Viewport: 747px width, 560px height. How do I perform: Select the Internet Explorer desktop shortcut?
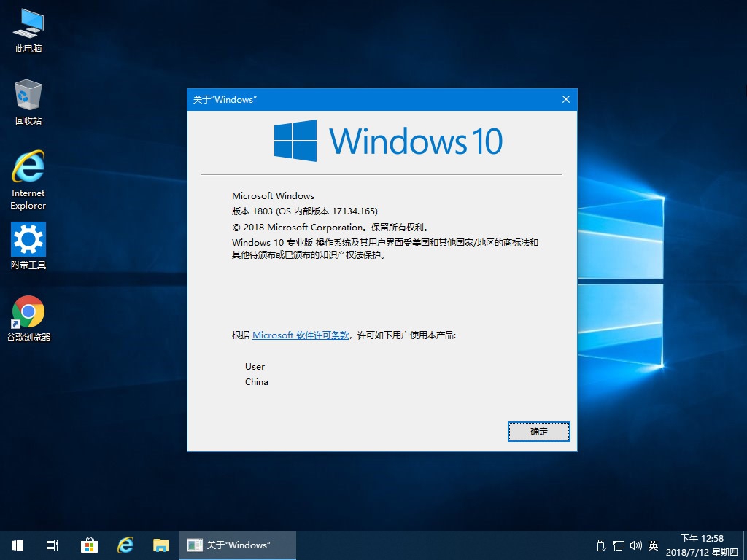tap(28, 180)
